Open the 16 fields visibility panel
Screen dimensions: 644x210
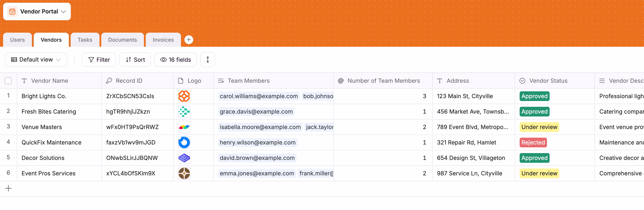(175, 59)
